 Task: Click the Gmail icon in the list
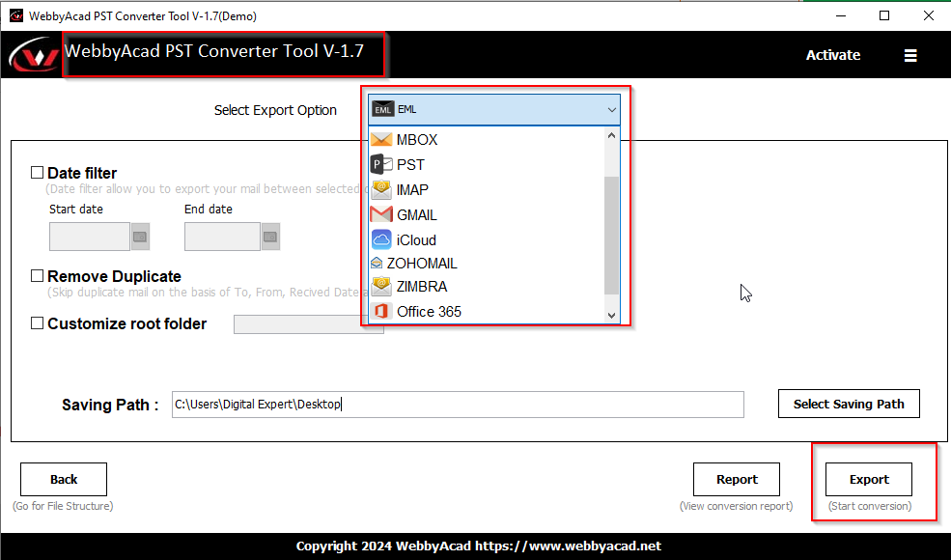381,214
